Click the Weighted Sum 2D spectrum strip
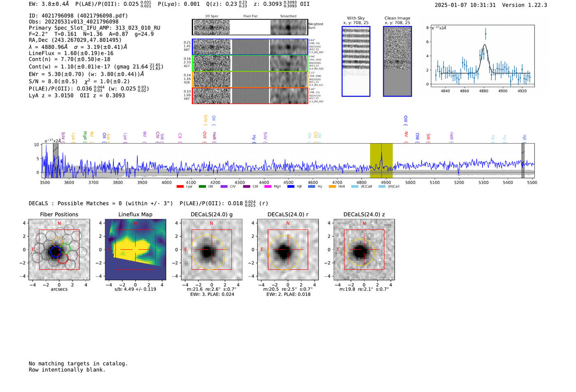This screenshot has width=576, height=392. point(250,27)
